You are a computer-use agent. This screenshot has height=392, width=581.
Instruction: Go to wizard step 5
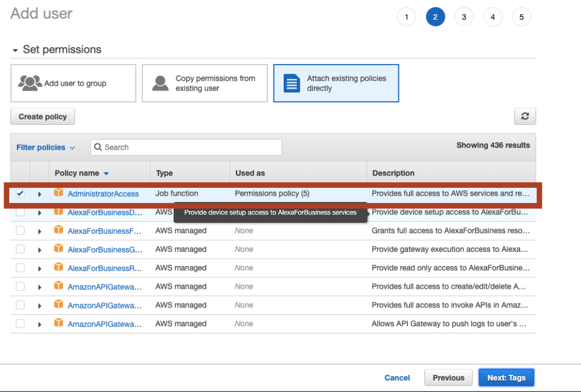tap(521, 17)
